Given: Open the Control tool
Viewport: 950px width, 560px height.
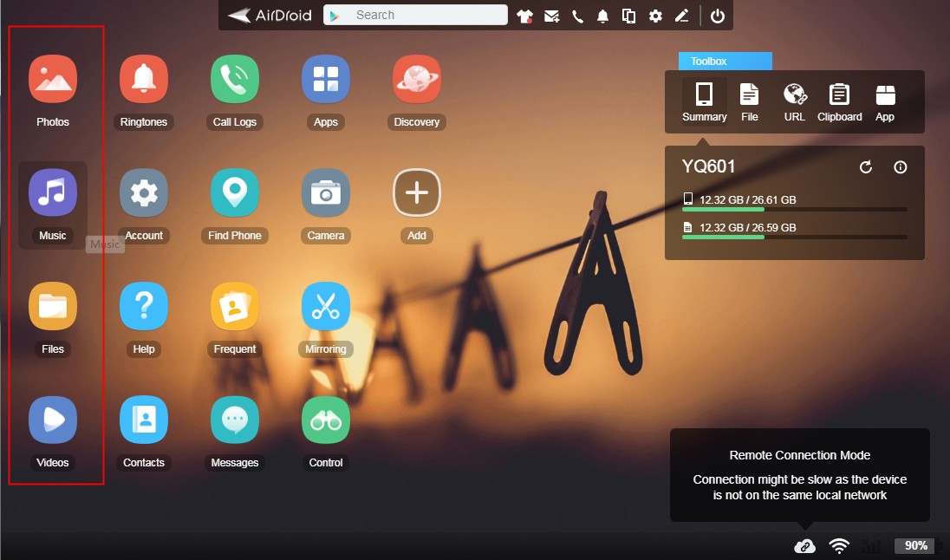Looking at the screenshot, I should [x=325, y=419].
